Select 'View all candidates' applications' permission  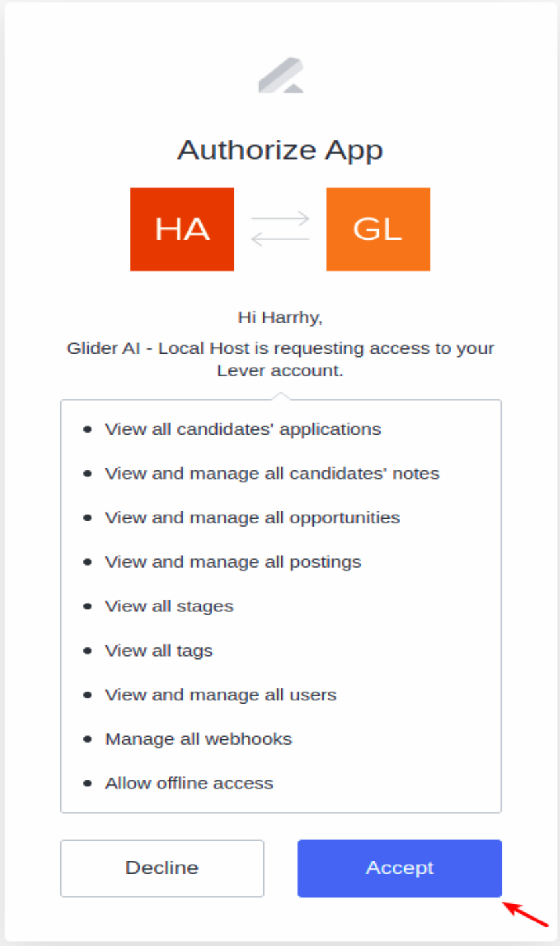(x=242, y=429)
